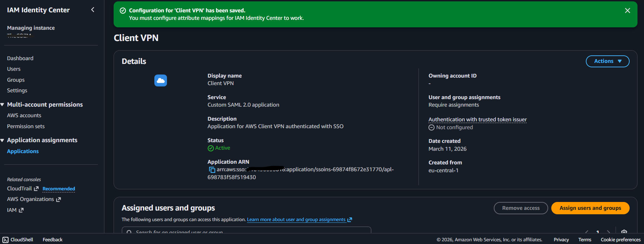Screen dimensions: 644x244
Task: Click the Client VPN page heading
Action: 136,38
